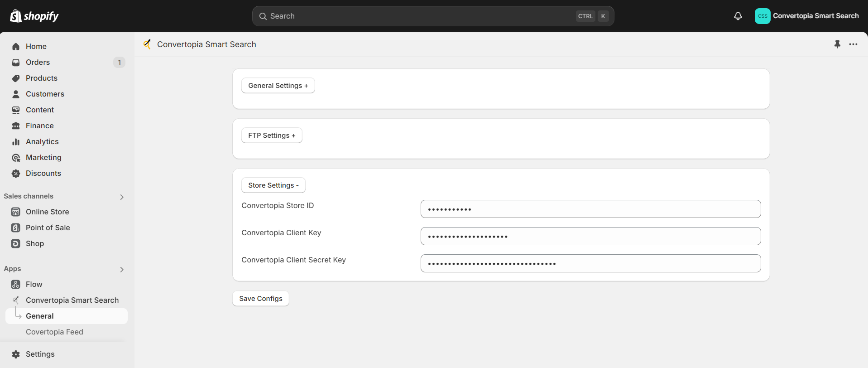Viewport: 868px width, 368px height.
Task: Click the Convertopia icon in the Apps list
Action: click(16, 300)
